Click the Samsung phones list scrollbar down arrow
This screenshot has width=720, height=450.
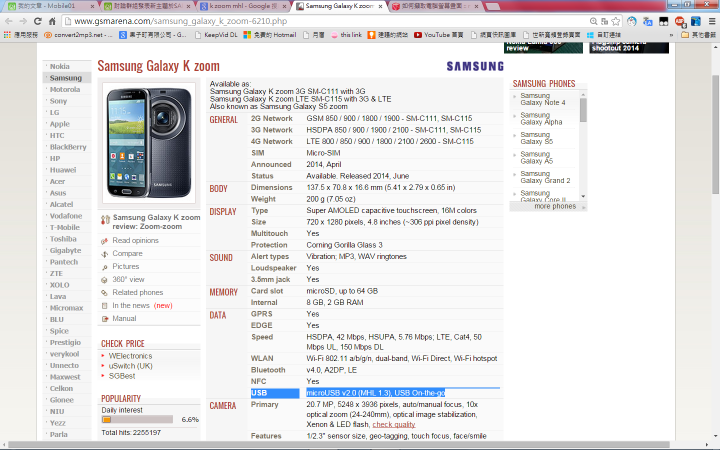point(583,196)
